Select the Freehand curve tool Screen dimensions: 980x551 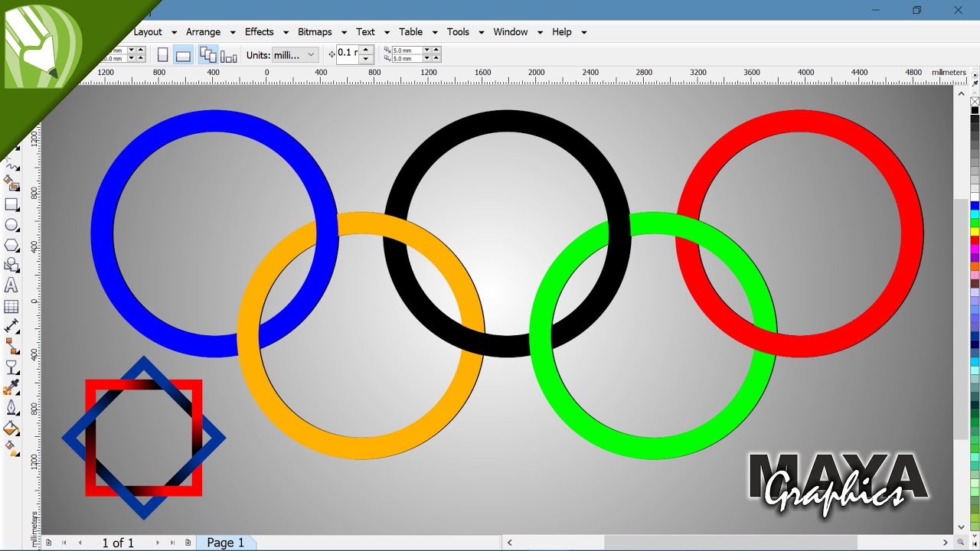(x=12, y=165)
